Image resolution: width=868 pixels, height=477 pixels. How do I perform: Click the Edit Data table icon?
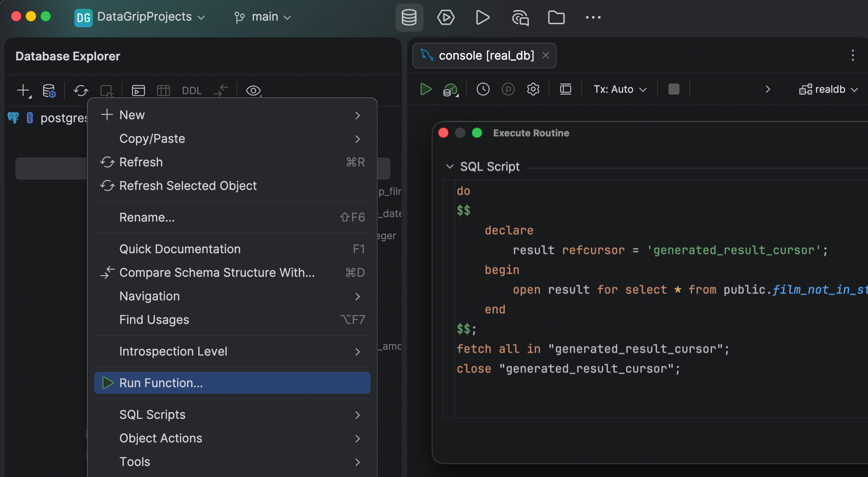pos(163,90)
